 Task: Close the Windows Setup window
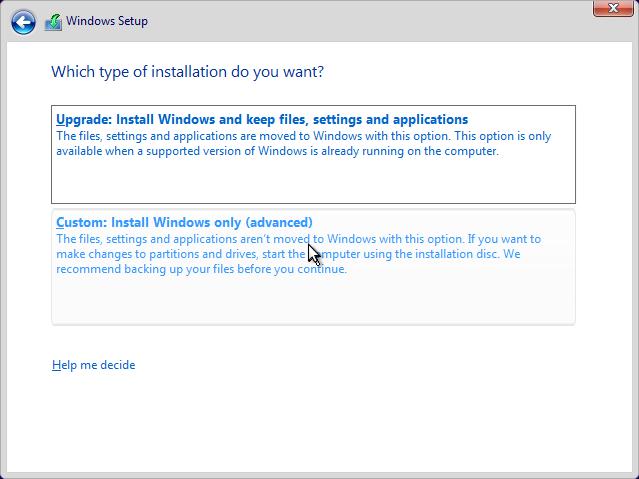click(x=613, y=9)
